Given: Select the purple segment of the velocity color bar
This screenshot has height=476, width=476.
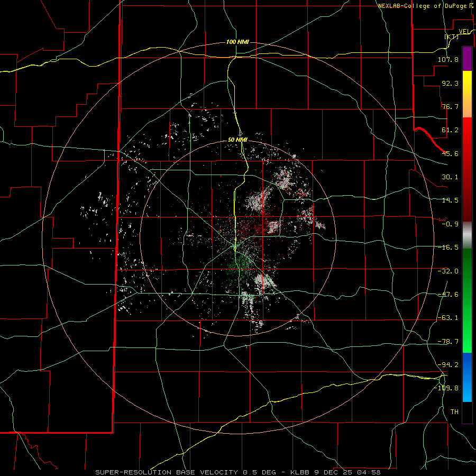Looking at the screenshot, I should point(467,59).
